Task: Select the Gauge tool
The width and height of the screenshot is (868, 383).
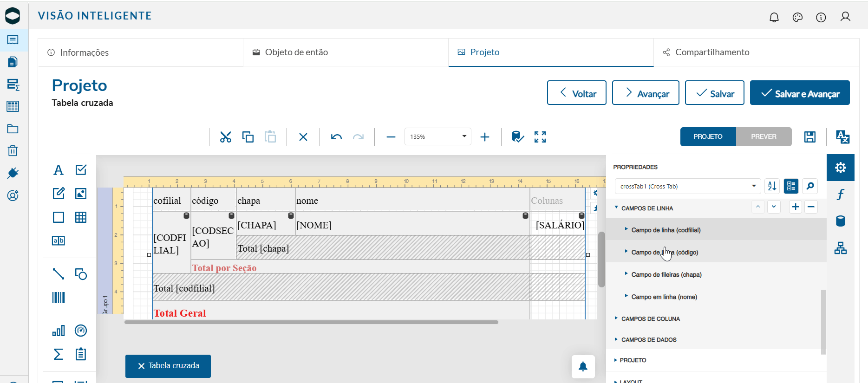Action: [81, 331]
